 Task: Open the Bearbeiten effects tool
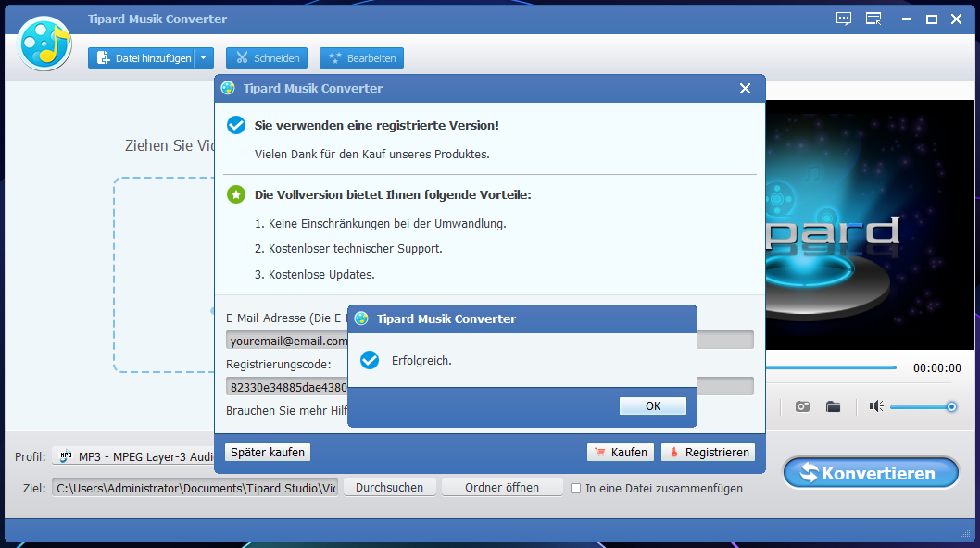pyautogui.click(x=362, y=58)
